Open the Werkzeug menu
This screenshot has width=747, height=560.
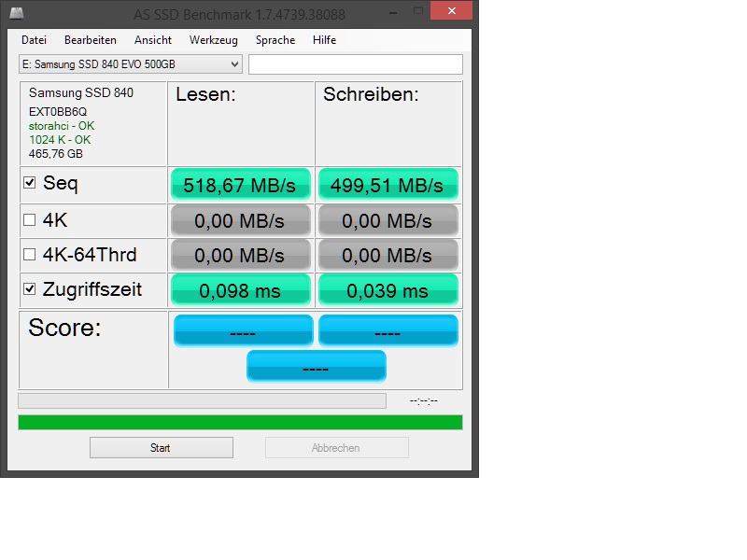(x=214, y=40)
